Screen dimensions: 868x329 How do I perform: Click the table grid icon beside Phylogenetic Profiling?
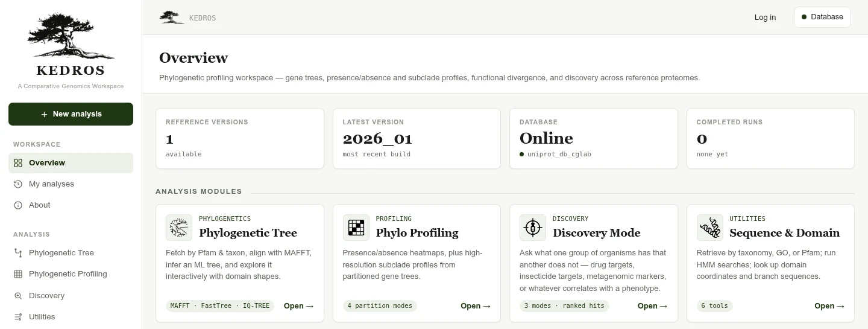coord(18,274)
